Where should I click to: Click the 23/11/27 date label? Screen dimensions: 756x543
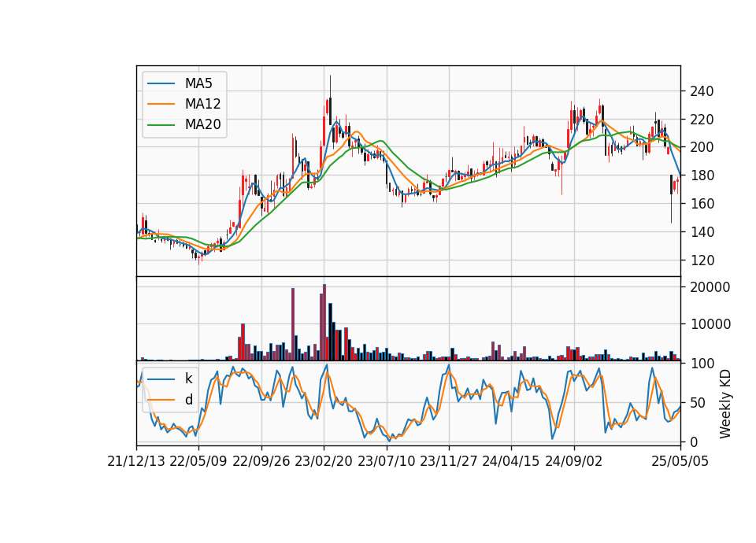pos(448,461)
